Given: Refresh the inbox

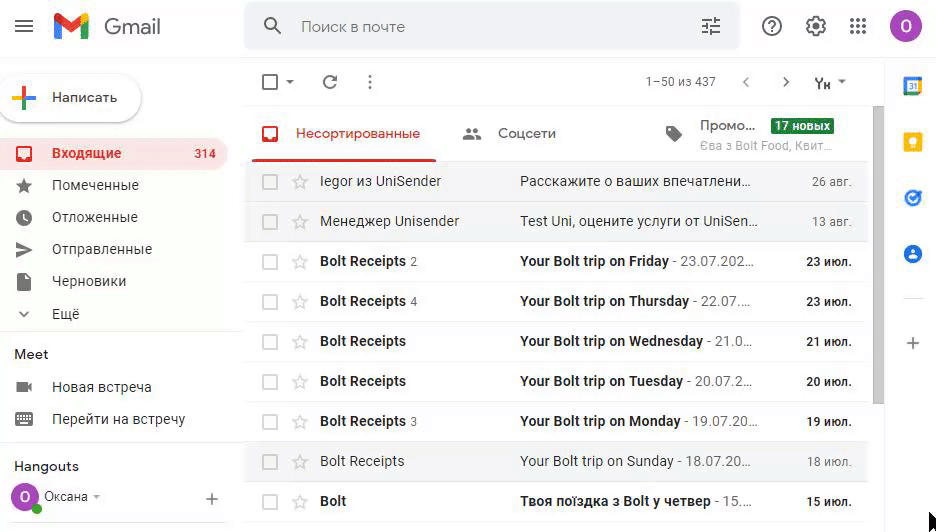Looking at the screenshot, I should (330, 82).
